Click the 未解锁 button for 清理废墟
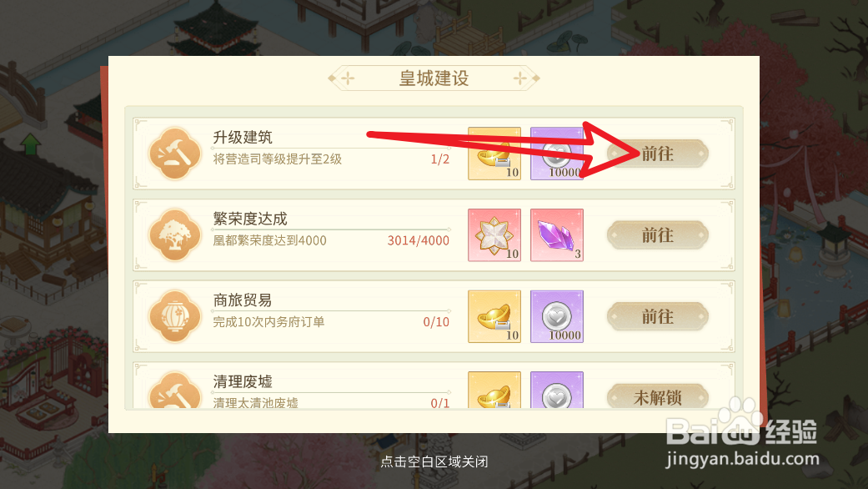Screen dimensions: 868x489 tap(658, 396)
